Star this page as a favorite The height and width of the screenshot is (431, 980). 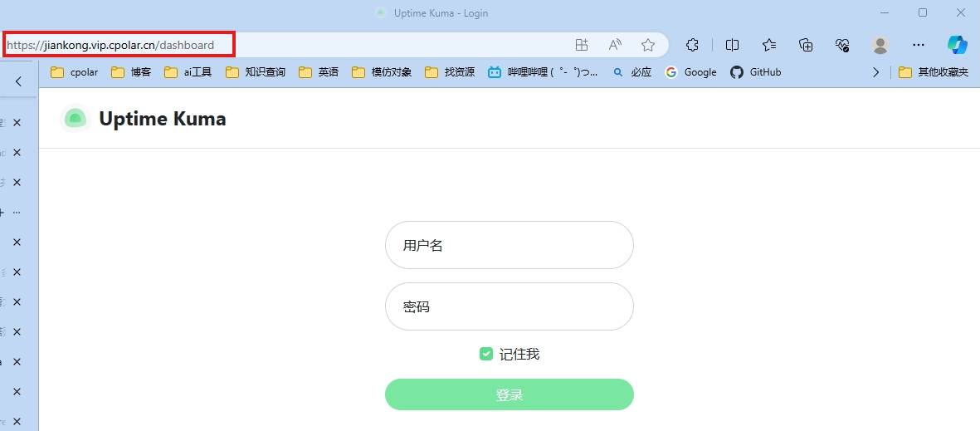[648, 45]
